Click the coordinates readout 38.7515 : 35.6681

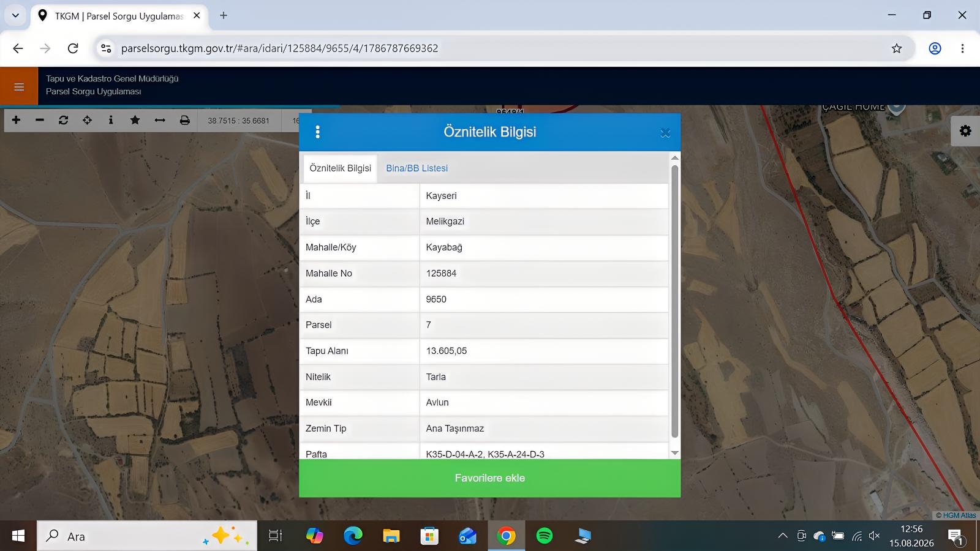238,121
